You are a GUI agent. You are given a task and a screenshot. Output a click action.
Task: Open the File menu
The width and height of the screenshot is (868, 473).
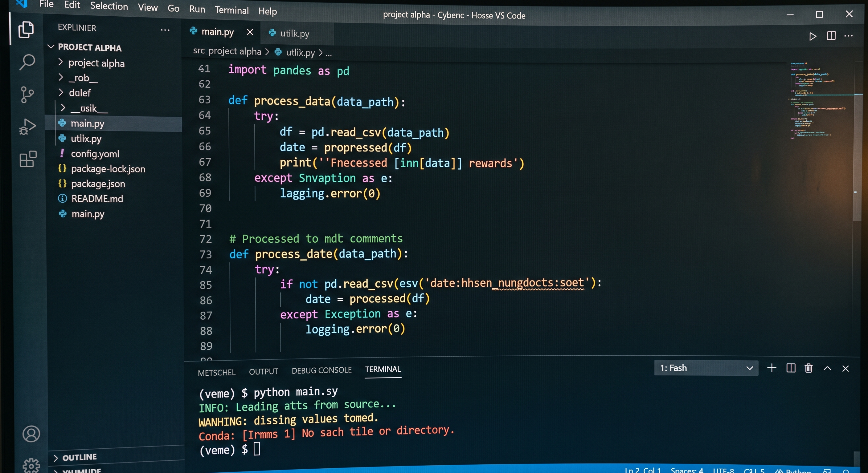pyautogui.click(x=47, y=4)
